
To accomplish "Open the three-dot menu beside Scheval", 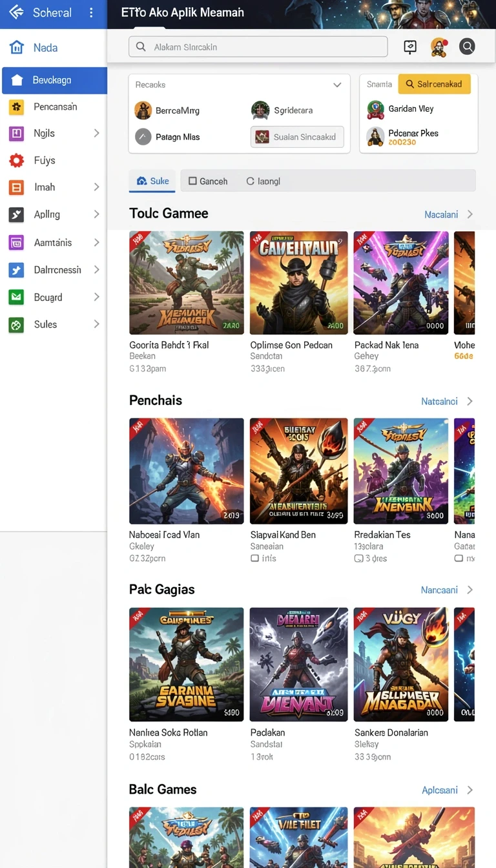I will point(91,13).
